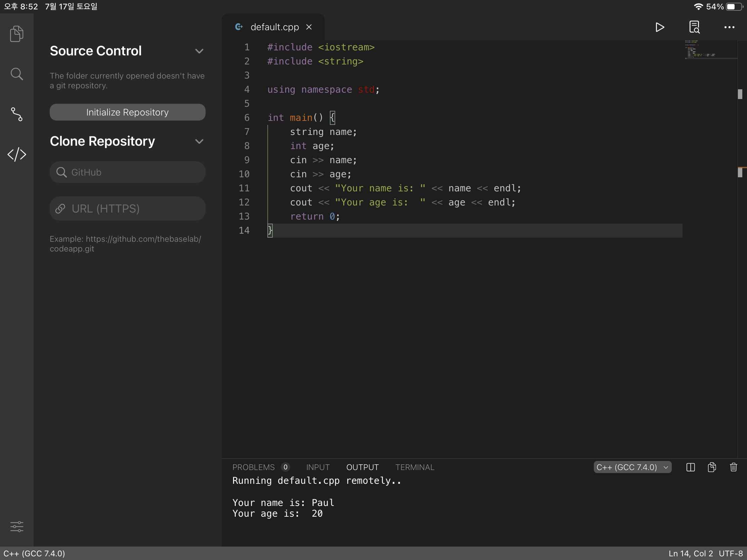Close the default.cpp tab
This screenshot has width=747, height=560.
pyautogui.click(x=309, y=27)
